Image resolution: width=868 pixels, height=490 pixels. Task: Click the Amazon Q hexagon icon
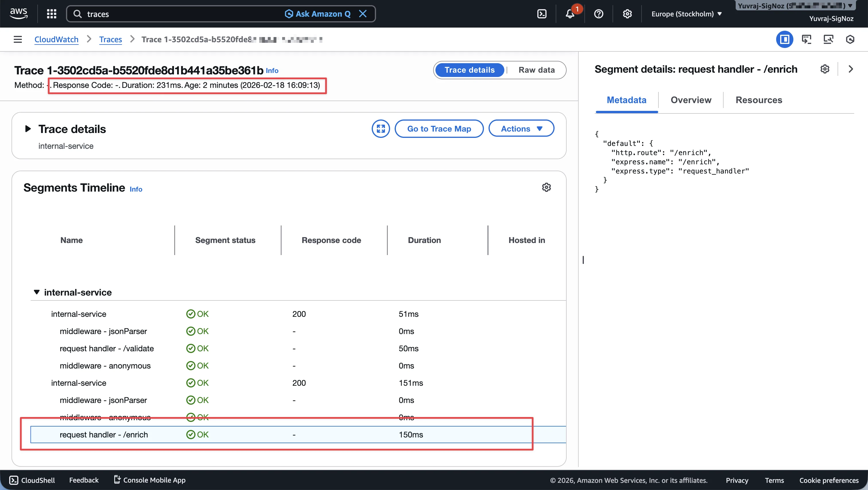click(x=289, y=14)
